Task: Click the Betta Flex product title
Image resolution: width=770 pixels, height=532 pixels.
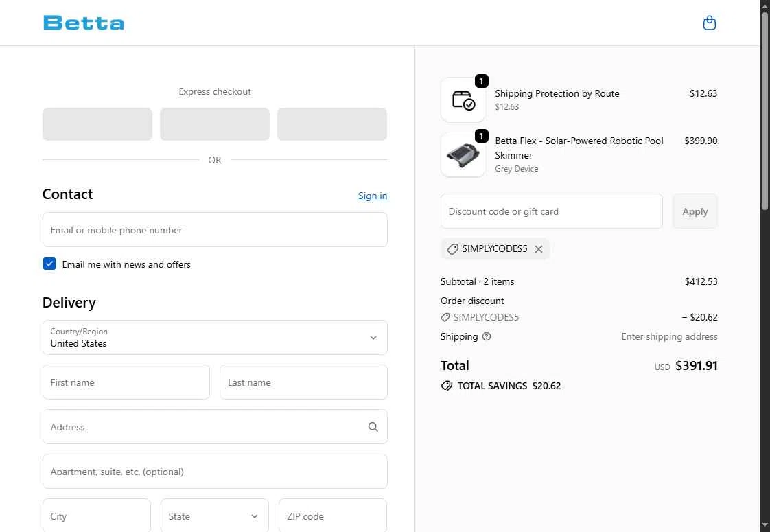Action: point(579,148)
